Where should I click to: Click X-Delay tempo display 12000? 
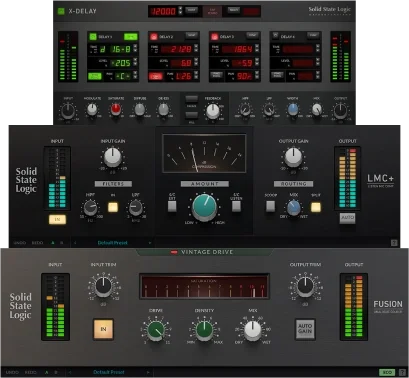[x=164, y=11]
